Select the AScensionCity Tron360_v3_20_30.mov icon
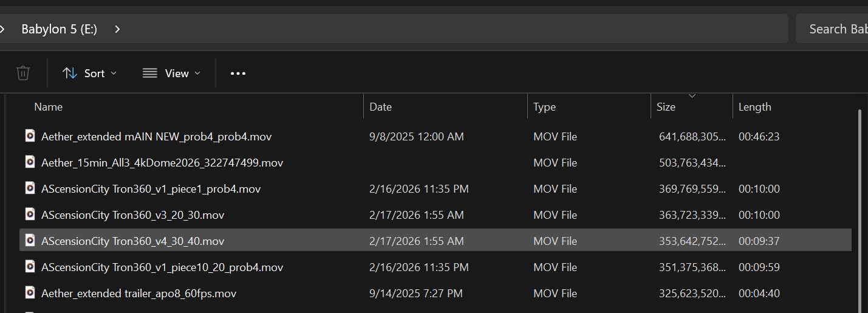Viewport: 868px width, 313px height. [x=30, y=215]
